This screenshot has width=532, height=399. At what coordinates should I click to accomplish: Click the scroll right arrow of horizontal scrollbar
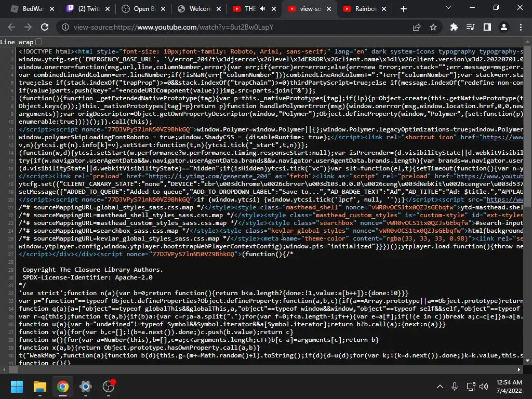(x=519, y=370)
